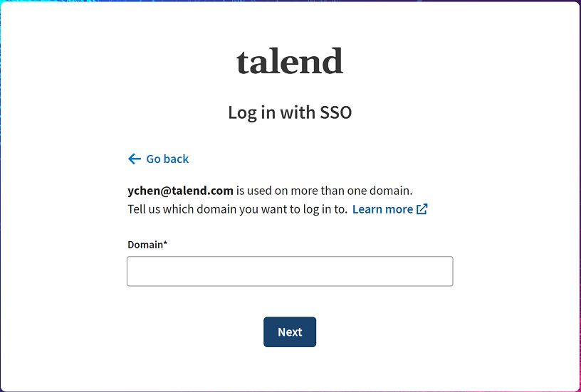Focus the Domain text input field
581x392 pixels.
pyautogui.click(x=290, y=271)
